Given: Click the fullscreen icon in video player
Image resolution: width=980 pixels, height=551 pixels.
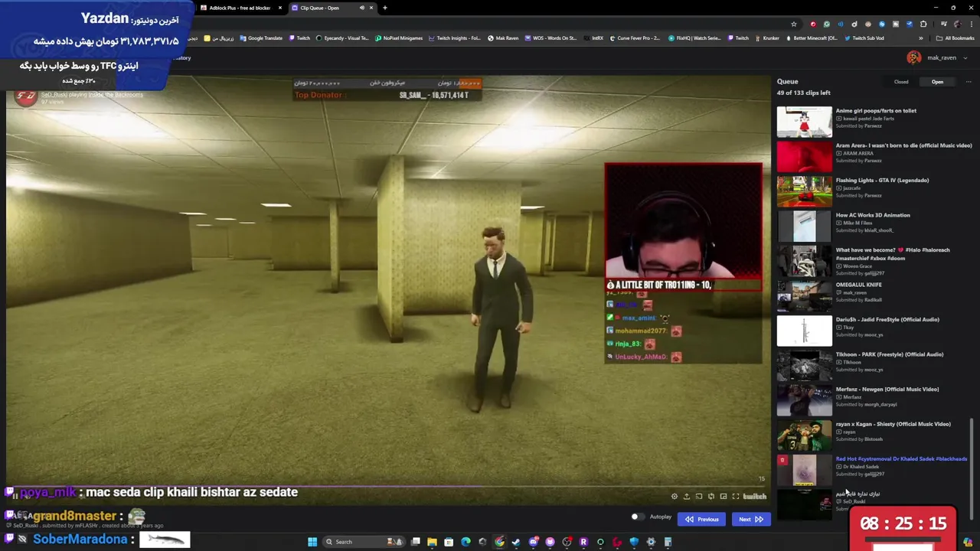Looking at the screenshot, I should click(x=736, y=497).
